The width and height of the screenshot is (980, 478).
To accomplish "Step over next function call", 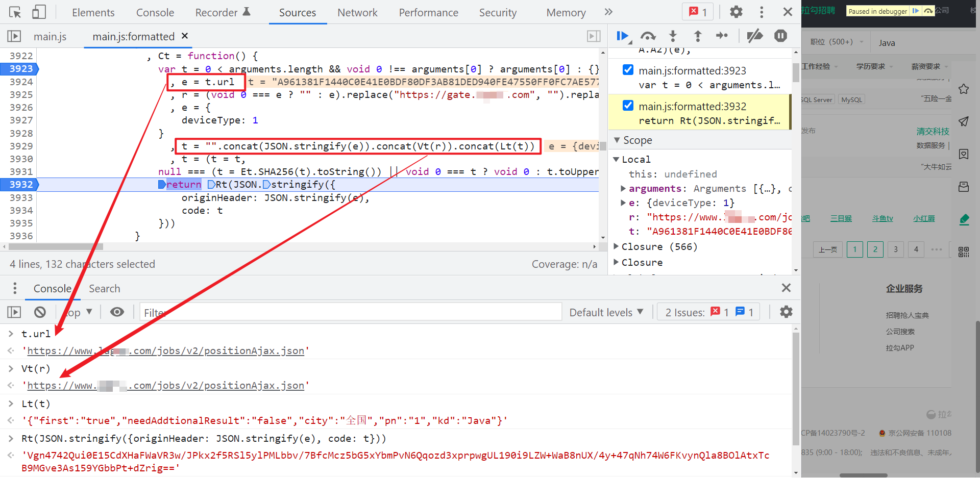I will 648,36.
